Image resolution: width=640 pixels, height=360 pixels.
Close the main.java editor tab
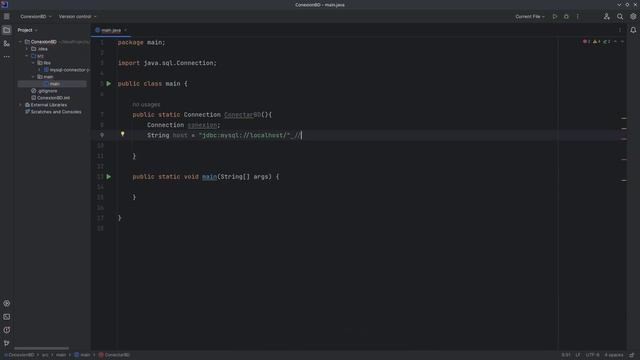click(x=126, y=30)
